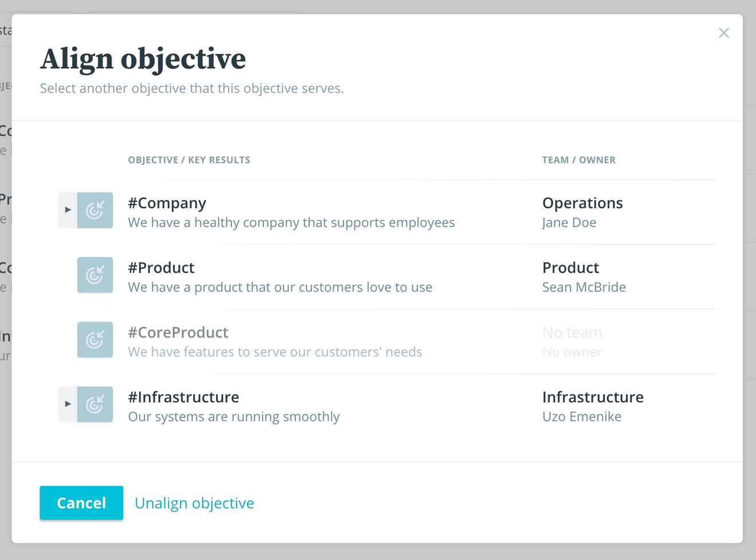756x560 pixels.
Task: Expand the #Company objective key results
Action: pos(68,210)
